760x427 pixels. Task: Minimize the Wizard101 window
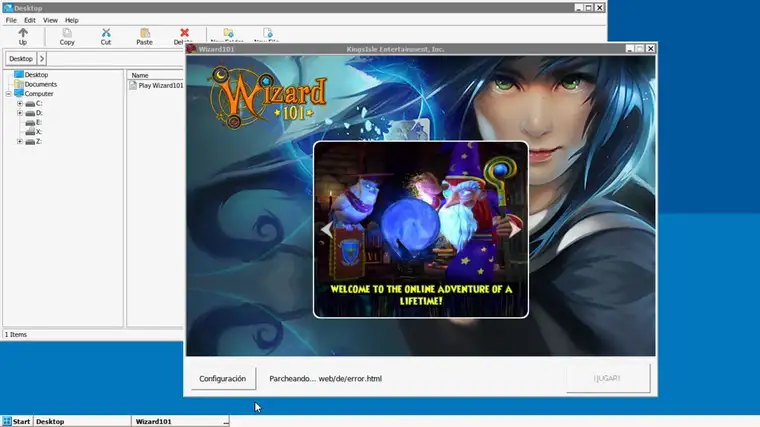(x=630, y=48)
